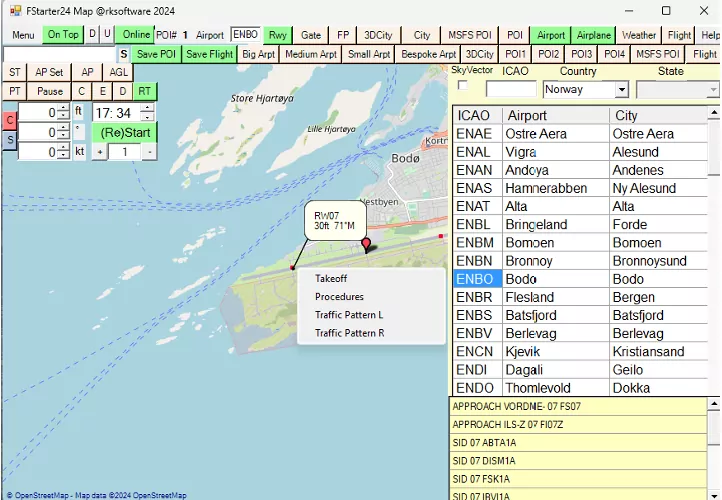Increase the altitude ft spinner value

[63, 107]
